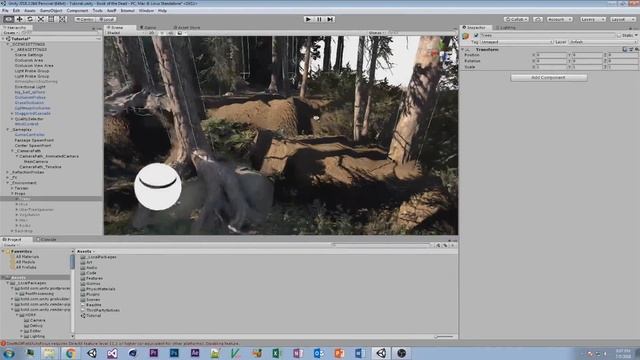
Task: Click the Position X field
Action: [x=552, y=55]
